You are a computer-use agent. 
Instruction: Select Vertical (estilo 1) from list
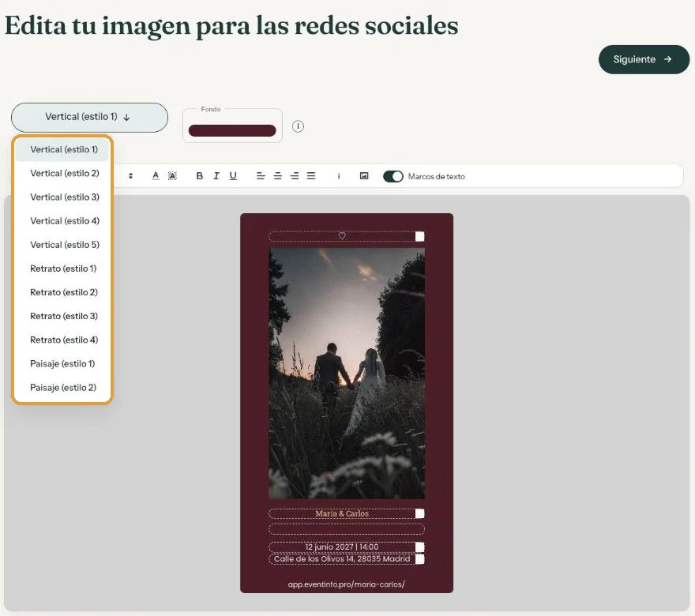(62, 149)
